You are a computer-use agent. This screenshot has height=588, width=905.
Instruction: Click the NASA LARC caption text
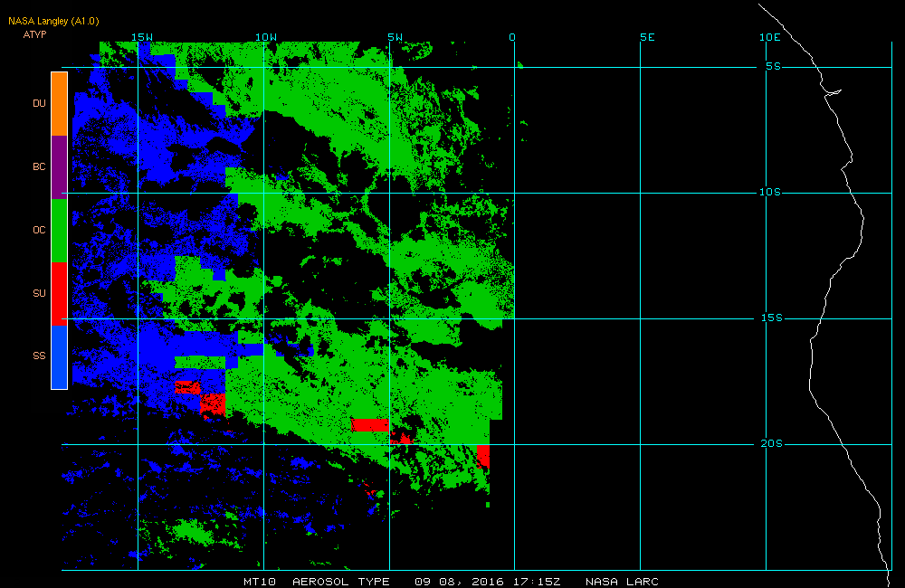tap(623, 582)
